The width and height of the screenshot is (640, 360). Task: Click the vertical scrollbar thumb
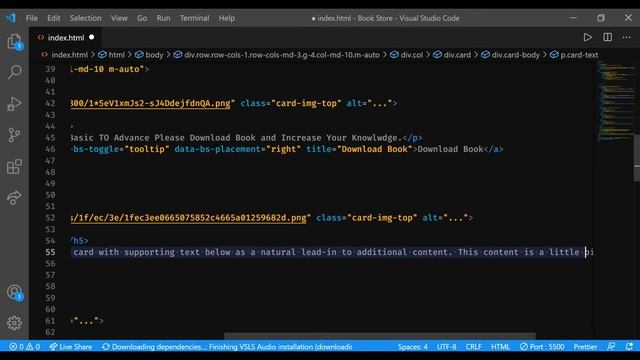tap(637, 158)
